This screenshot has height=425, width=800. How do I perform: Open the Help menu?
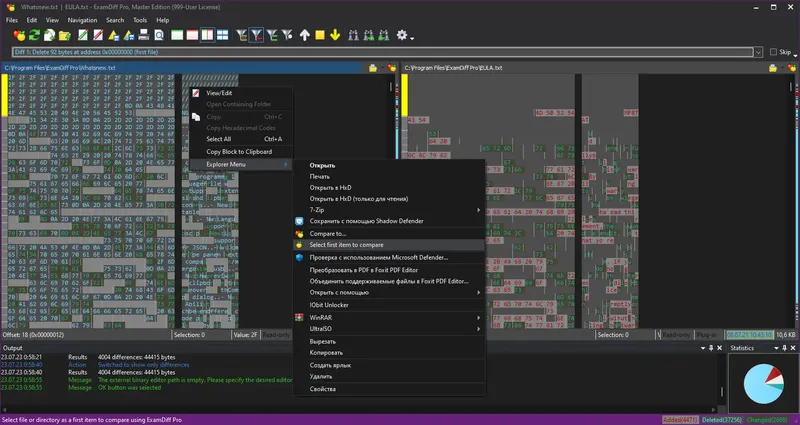(162, 20)
